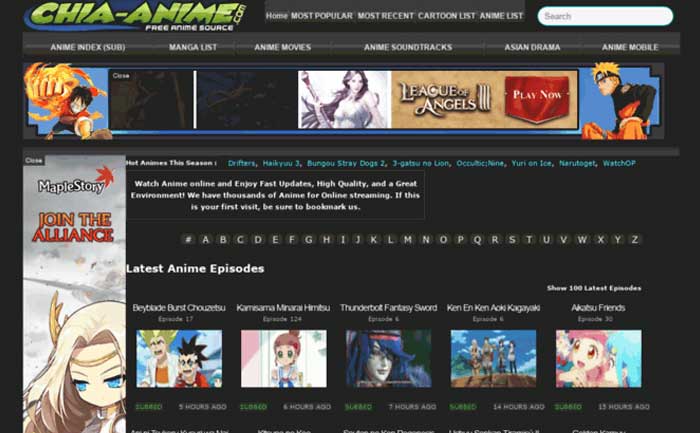Go to MOST RECENT page
This screenshot has width=700, height=433.
[386, 16]
